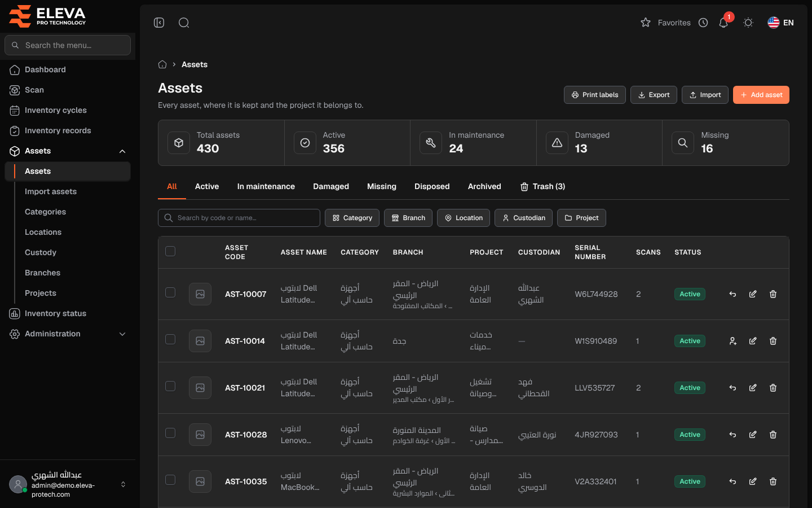
Task: Tick the AST-10021 row checkbox
Action: click(170, 386)
